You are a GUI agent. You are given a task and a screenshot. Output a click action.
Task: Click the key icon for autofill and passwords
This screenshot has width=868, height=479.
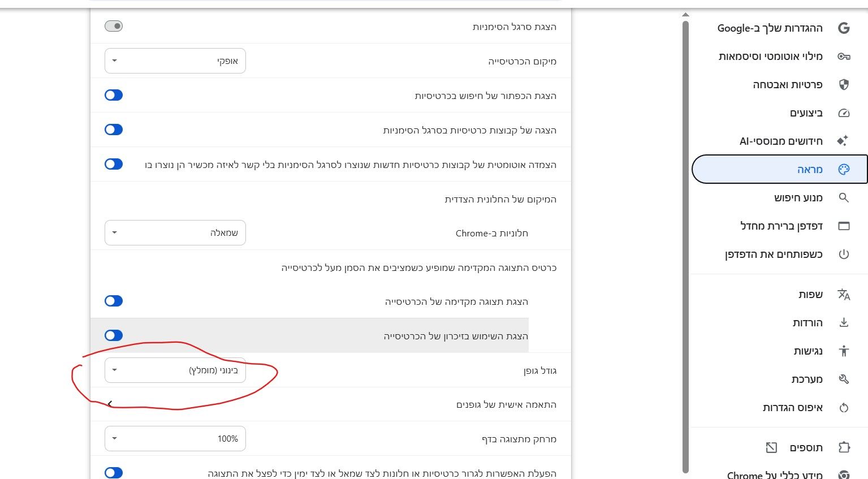pyautogui.click(x=844, y=56)
